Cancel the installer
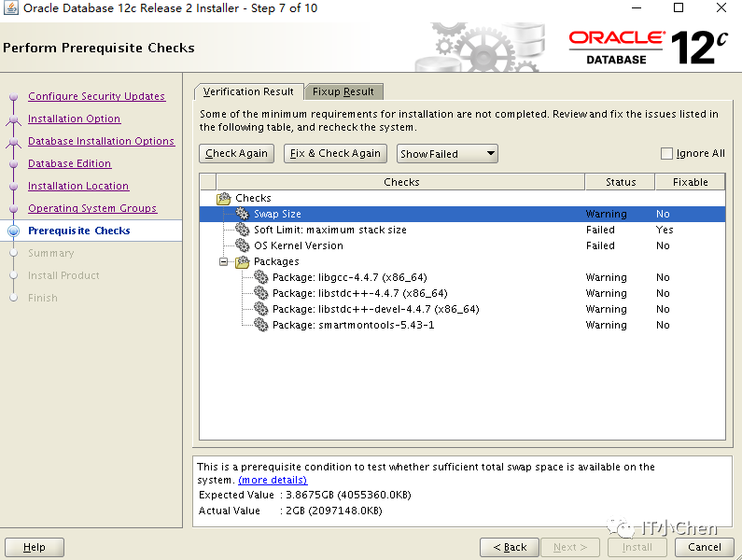This screenshot has width=742, height=560. [704, 547]
